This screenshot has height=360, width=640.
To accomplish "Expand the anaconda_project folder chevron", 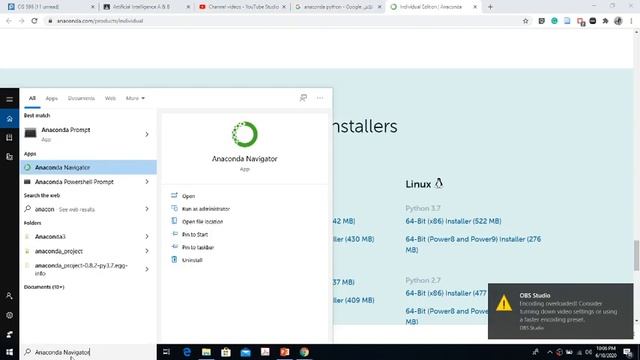I will point(147,251).
